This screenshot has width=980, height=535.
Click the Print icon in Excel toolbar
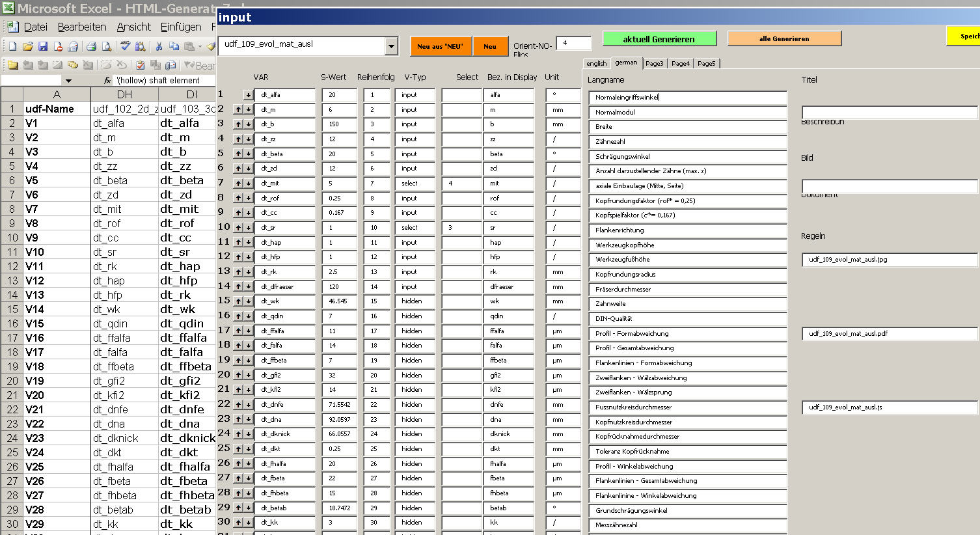(x=92, y=46)
